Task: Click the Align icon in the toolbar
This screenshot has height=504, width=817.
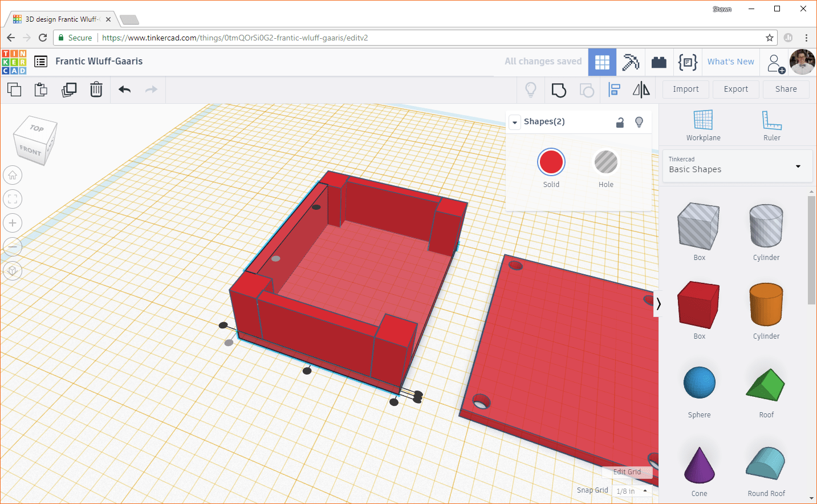Action: pyautogui.click(x=614, y=90)
